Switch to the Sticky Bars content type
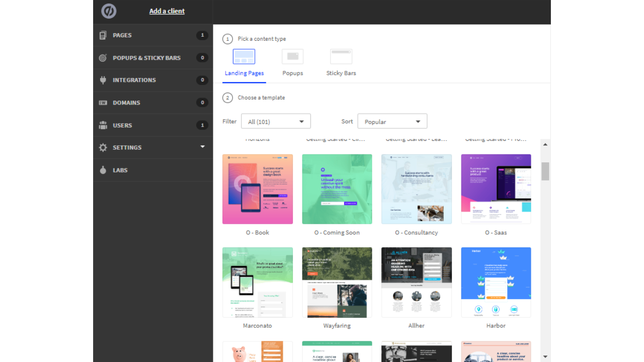The width and height of the screenshot is (644, 362). pos(341,56)
